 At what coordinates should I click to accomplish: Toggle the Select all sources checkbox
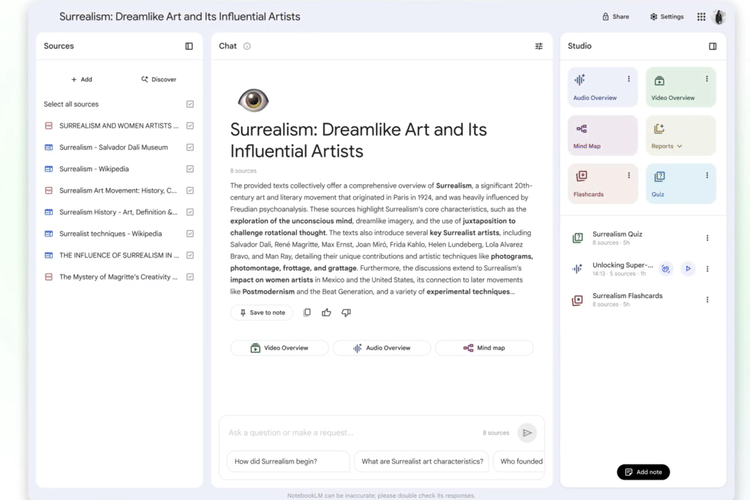click(190, 104)
